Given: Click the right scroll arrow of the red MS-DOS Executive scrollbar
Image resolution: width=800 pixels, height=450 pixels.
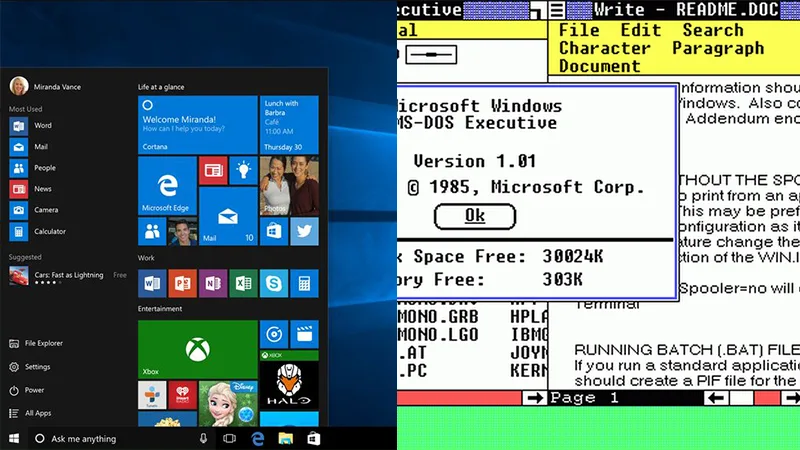Looking at the screenshot, I should (535, 398).
